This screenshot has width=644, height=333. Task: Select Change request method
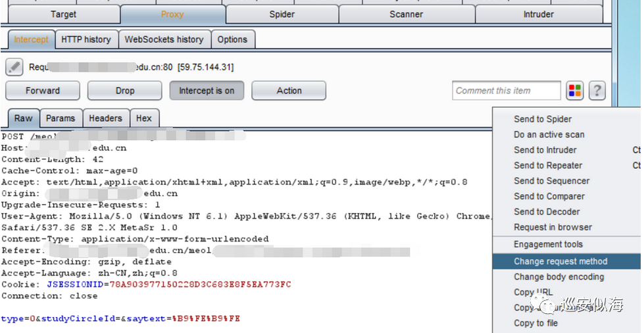click(x=567, y=261)
